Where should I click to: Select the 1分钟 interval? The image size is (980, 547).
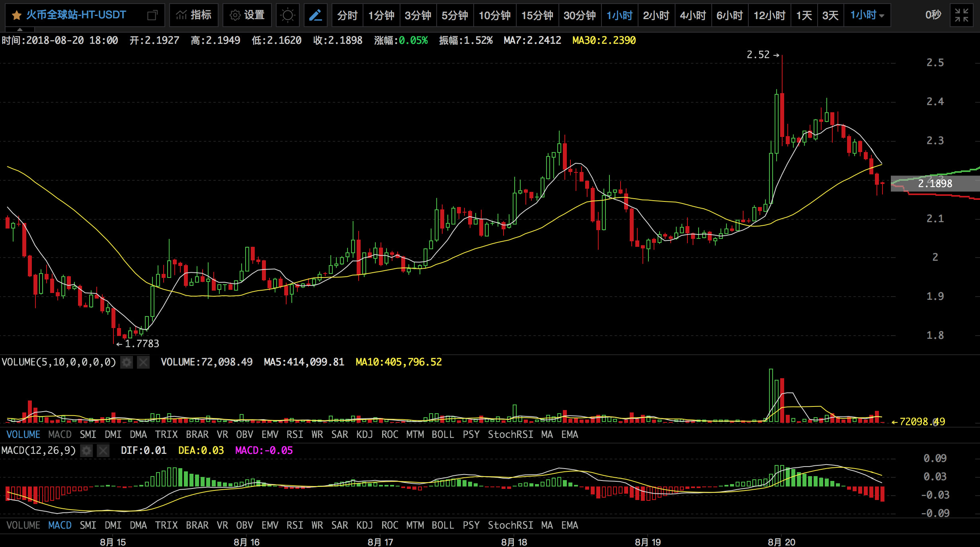pyautogui.click(x=381, y=16)
